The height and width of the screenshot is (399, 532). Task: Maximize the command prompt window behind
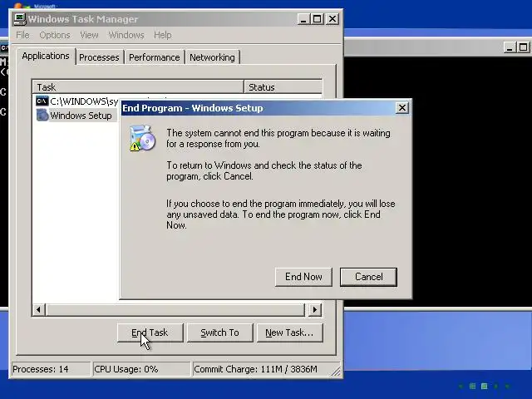point(523,47)
